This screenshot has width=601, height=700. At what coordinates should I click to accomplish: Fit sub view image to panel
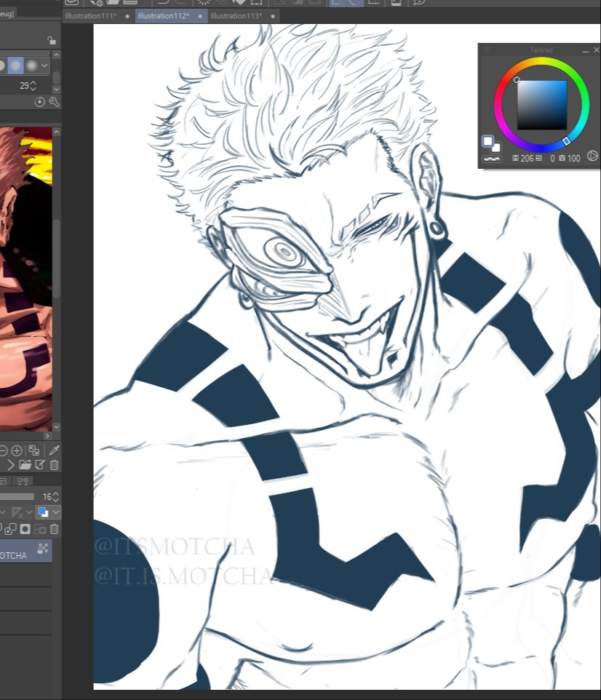coord(33,450)
